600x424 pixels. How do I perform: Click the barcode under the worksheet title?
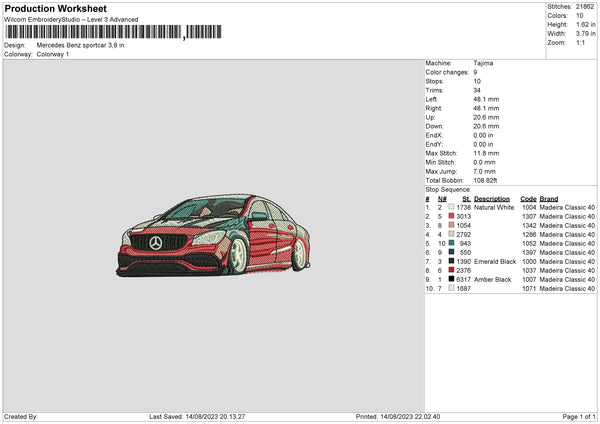tap(112, 32)
